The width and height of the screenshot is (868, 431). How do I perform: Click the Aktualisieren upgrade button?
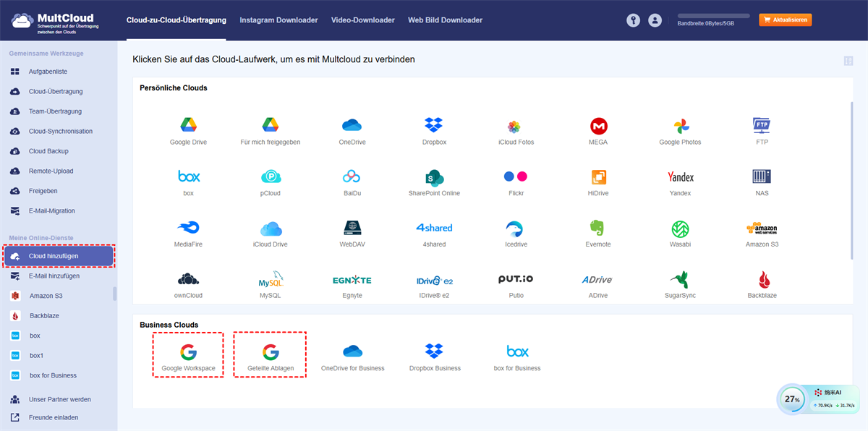point(785,20)
